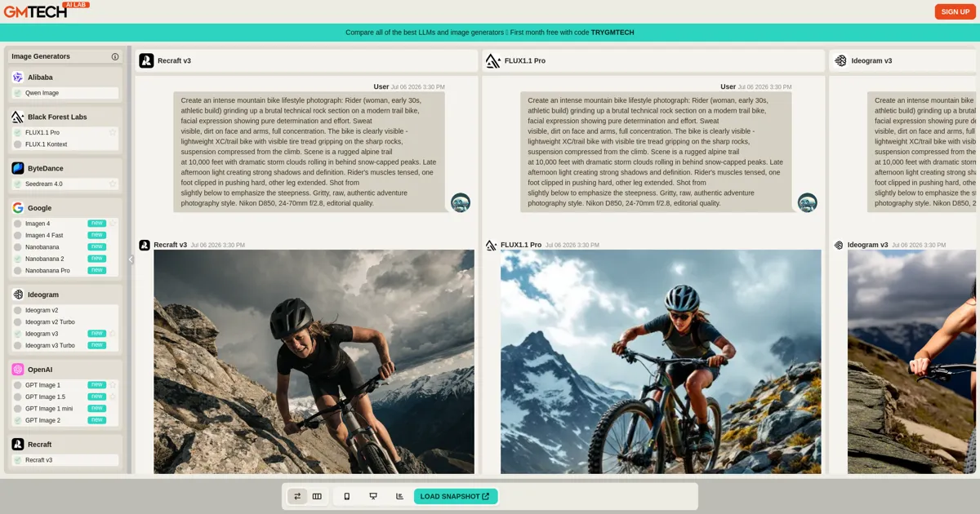
Task: Click the Google logo in sidebar
Action: 18,208
